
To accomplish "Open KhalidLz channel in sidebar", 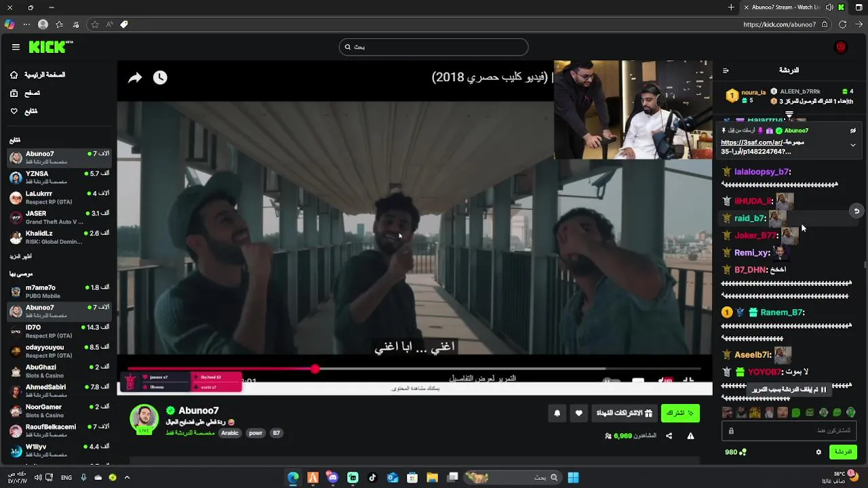I will [x=59, y=237].
